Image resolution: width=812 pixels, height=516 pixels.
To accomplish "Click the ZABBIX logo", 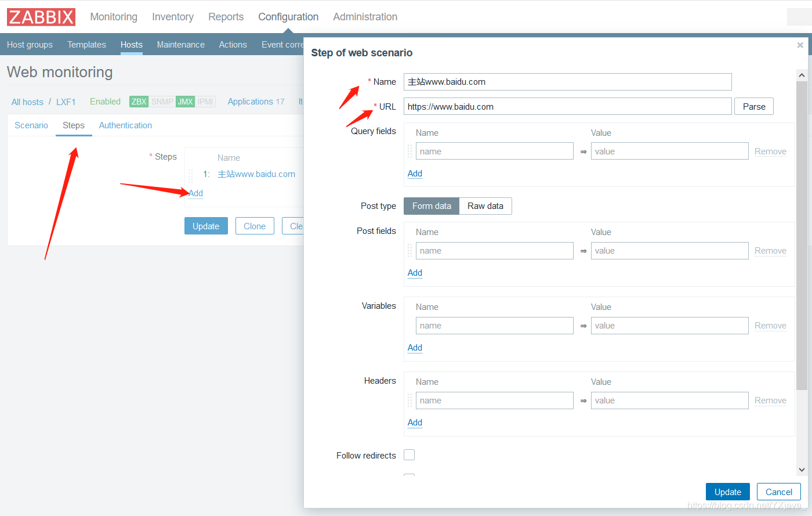I will click(x=41, y=17).
